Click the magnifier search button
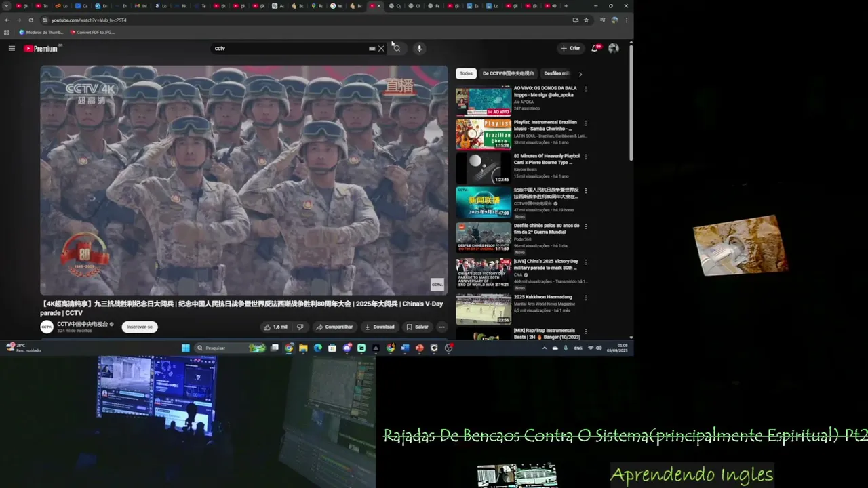 click(397, 48)
